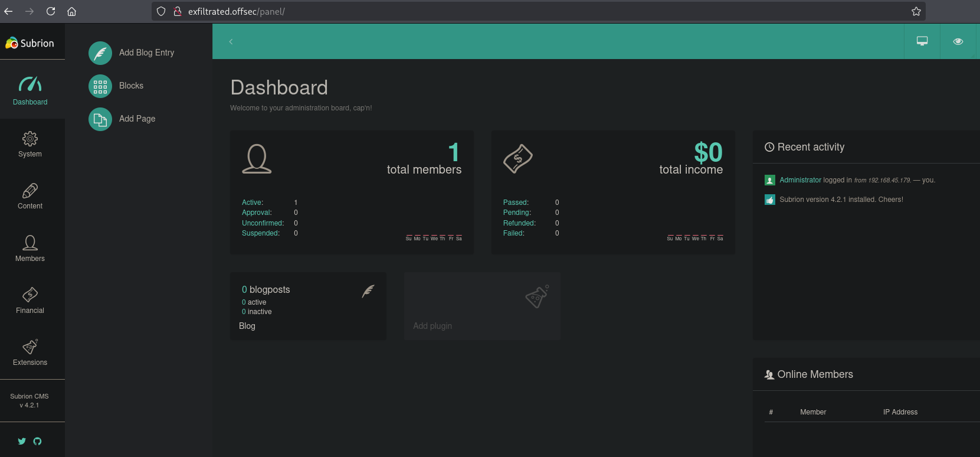Open the Blocks grid icon

point(100,86)
